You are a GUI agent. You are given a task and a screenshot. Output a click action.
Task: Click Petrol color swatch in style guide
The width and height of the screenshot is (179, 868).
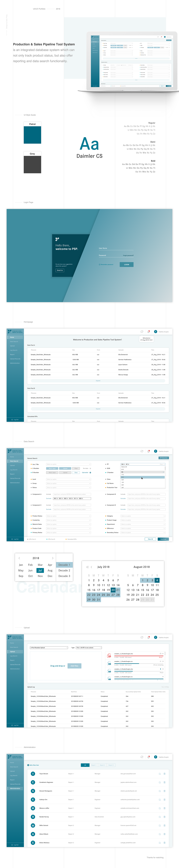tap(32, 135)
